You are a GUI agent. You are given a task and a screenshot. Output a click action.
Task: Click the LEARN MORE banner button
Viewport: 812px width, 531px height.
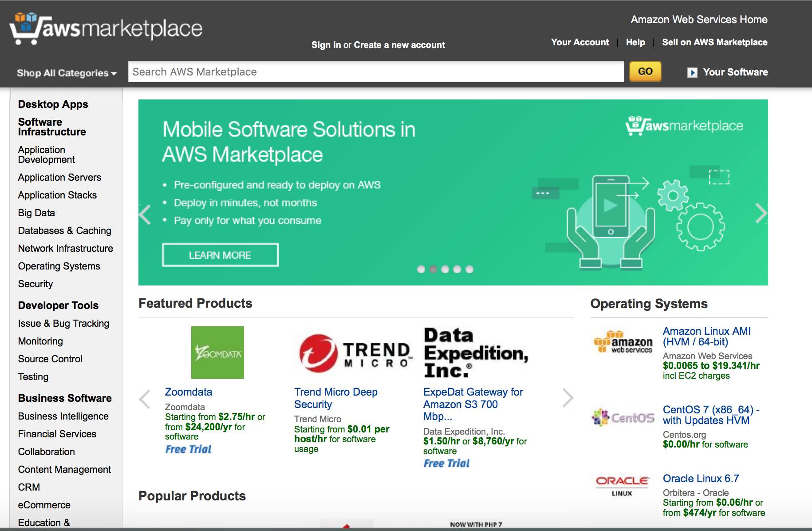(x=221, y=254)
